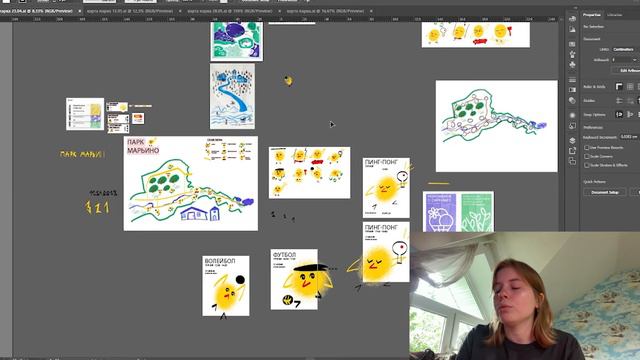640x360 pixels.
Task: Select the ПАРК МАРЬИНО map artboard
Action: (x=191, y=184)
